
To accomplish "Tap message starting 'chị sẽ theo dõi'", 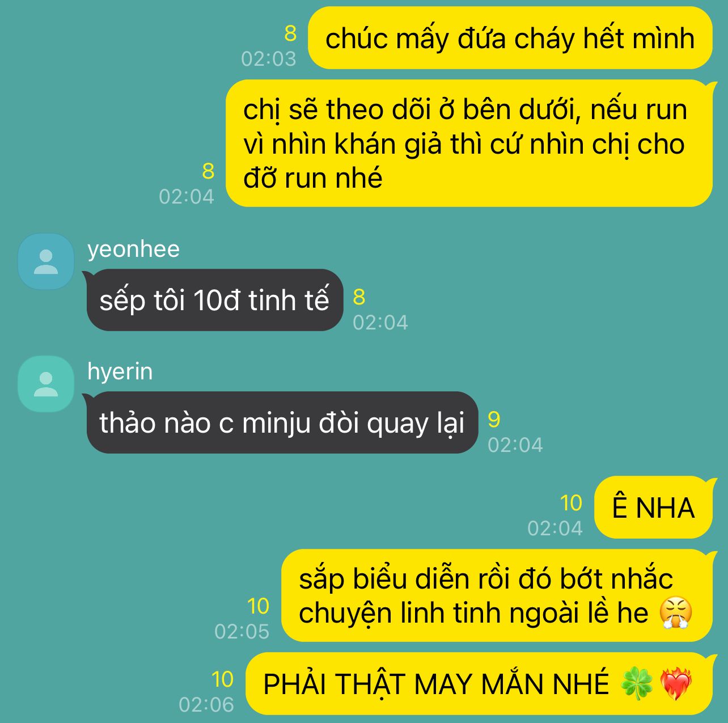I will click(x=469, y=143).
